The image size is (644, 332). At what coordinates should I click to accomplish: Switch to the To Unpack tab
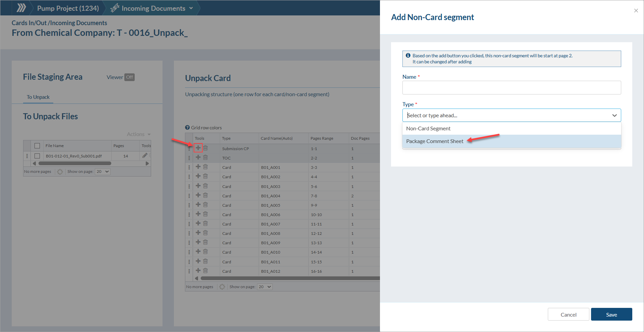tap(38, 97)
